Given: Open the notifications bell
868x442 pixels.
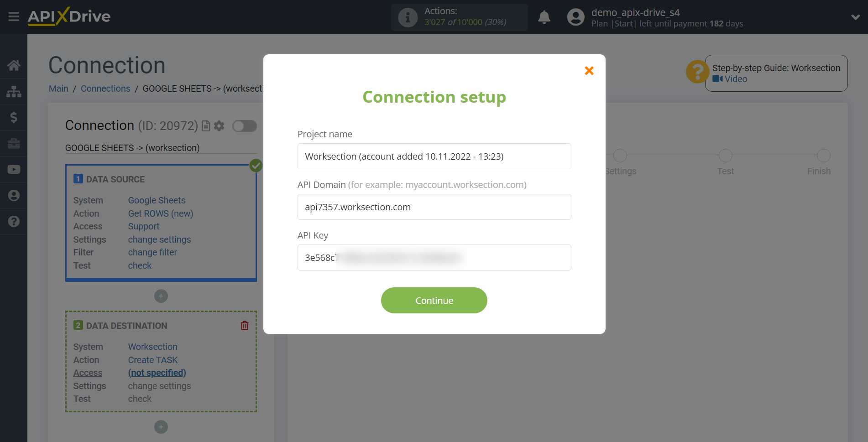Looking at the screenshot, I should [x=544, y=17].
